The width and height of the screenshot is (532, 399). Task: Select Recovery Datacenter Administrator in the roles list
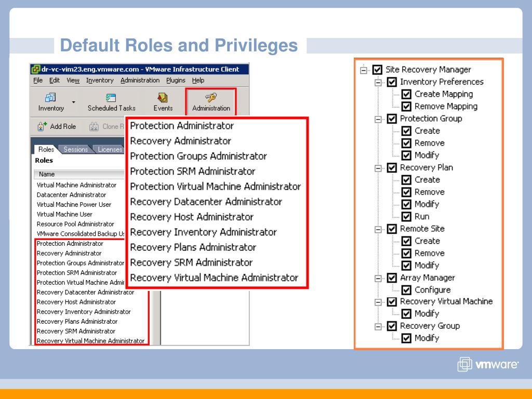(x=85, y=292)
